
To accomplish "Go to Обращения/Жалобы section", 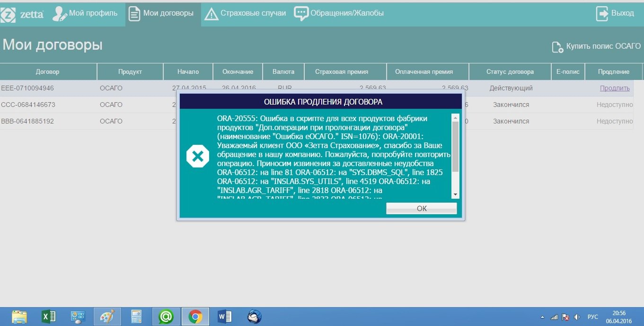I will (339, 13).
